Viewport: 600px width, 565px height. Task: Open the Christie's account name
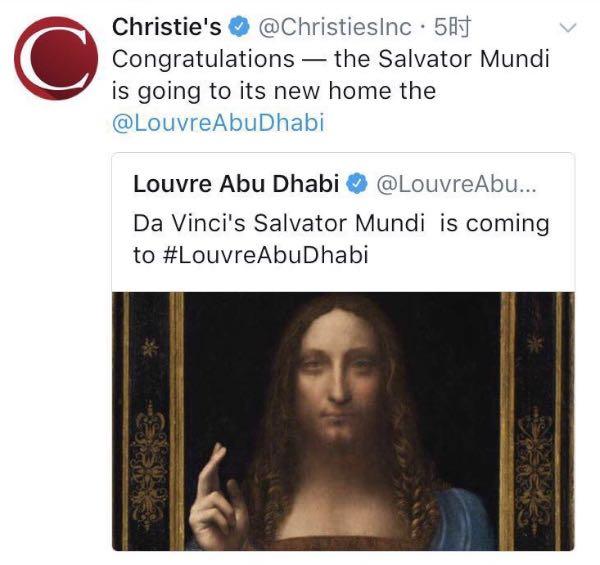point(167,27)
